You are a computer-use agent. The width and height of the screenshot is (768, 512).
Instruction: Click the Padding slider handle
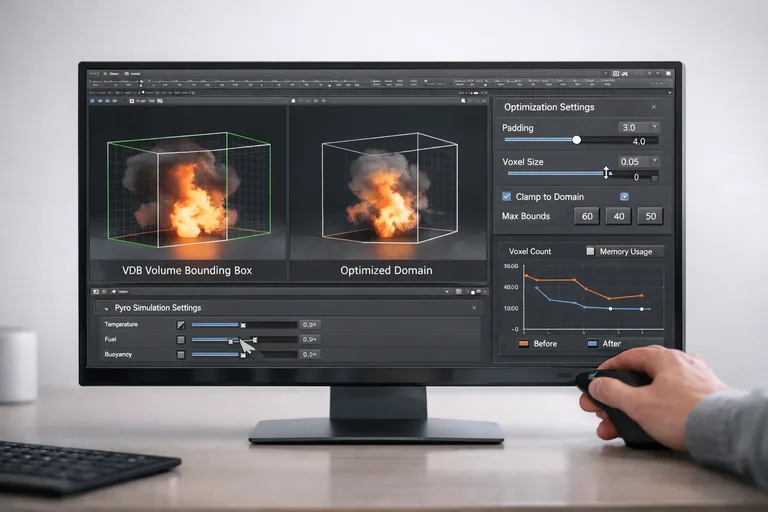(x=576, y=140)
